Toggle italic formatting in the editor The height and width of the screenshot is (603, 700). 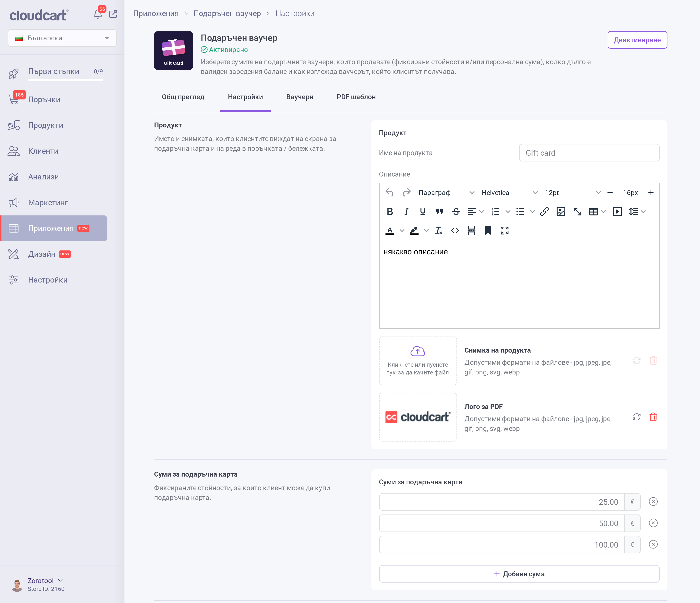tap(406, 212)
